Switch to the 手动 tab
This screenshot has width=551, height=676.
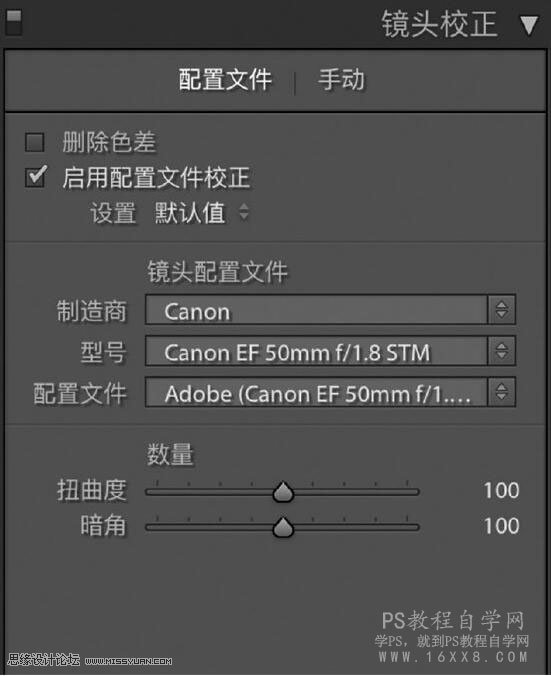tap(341, 80)
